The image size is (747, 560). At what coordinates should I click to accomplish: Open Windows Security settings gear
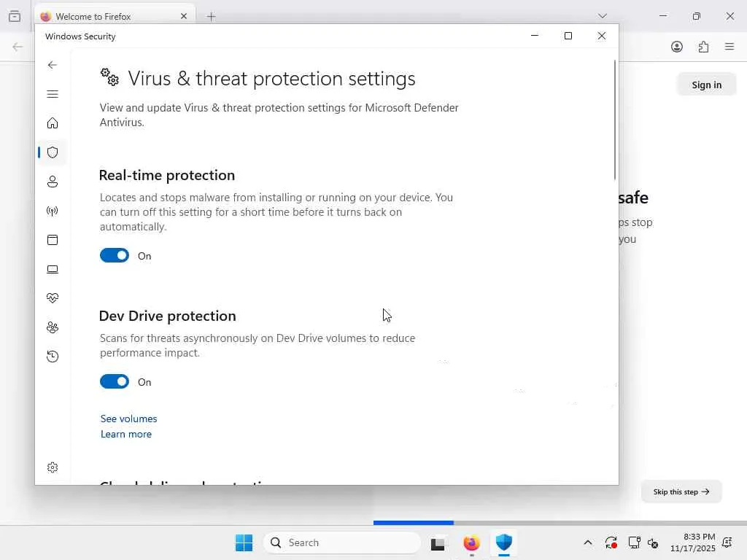click(53, 467)
